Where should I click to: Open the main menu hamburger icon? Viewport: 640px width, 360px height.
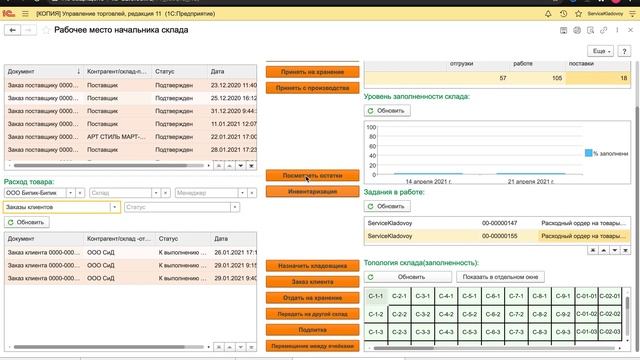(25, 14)
